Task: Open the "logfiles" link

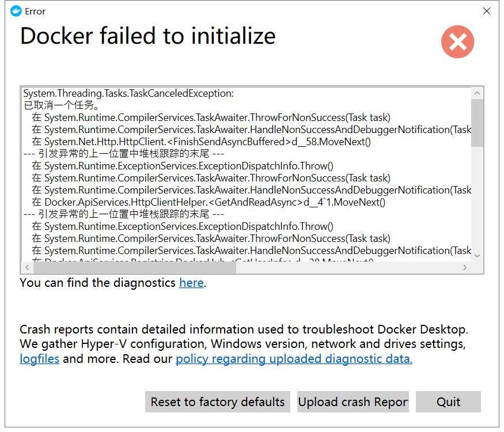Action: pyautogui.click(x=38, y=358)
